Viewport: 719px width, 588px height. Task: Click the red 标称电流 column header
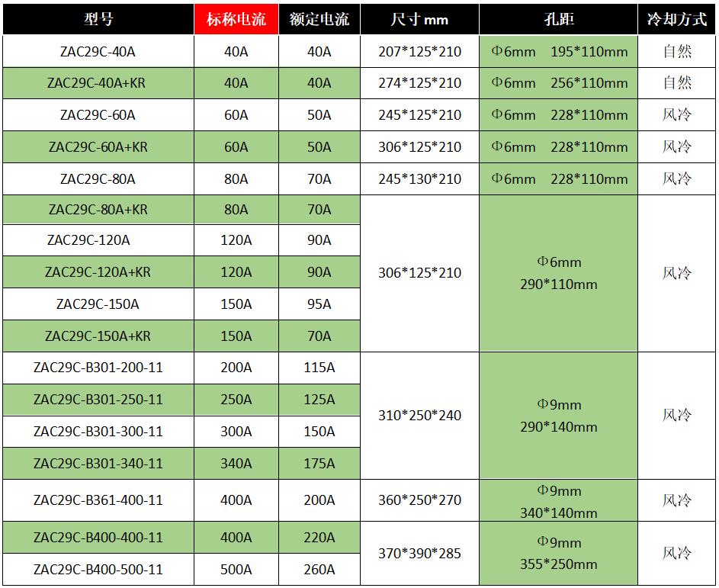coord(236,20)
